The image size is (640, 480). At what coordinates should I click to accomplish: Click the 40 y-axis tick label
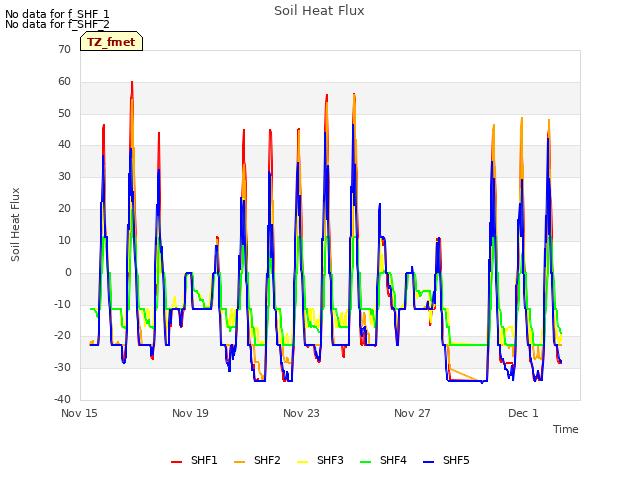64,144
